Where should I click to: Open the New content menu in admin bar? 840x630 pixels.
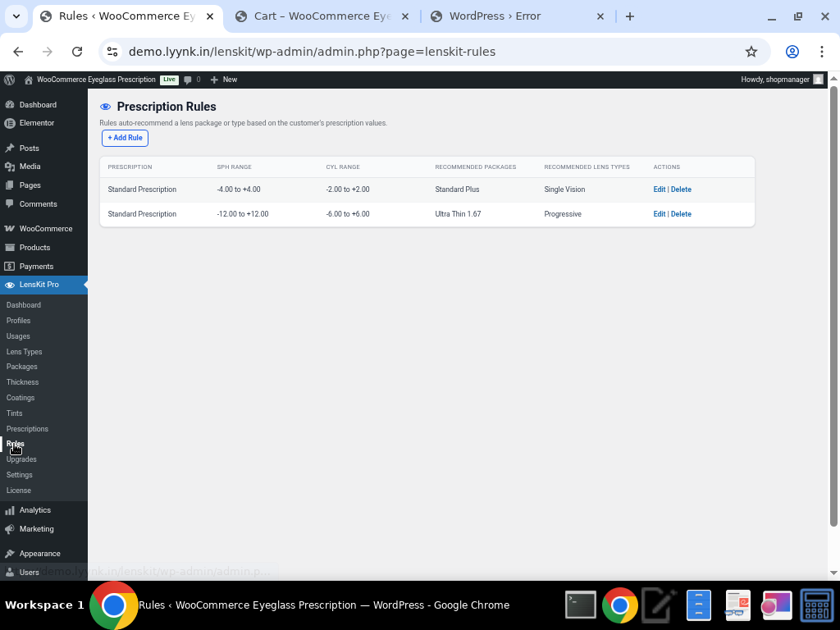tap(223, 80)
